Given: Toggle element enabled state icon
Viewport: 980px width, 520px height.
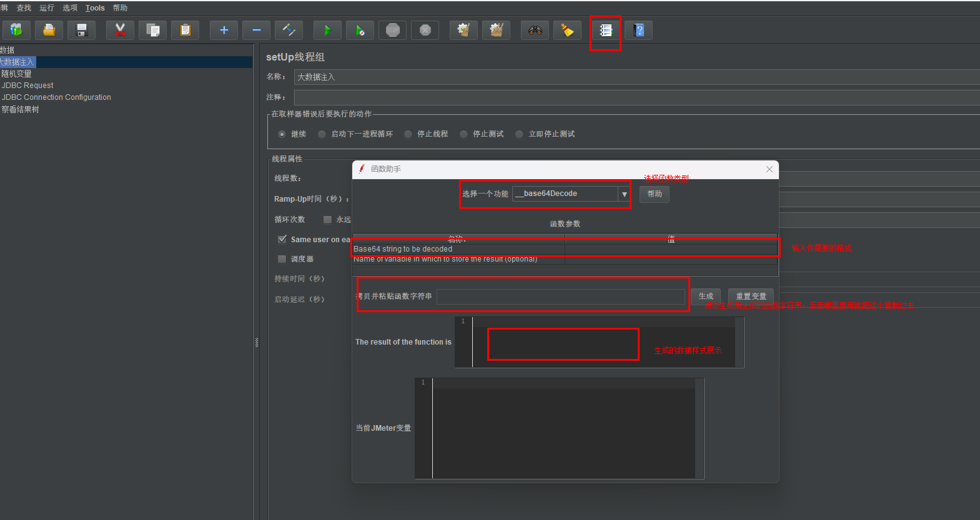Looking at the screenshot, I should pyautogui.click(x=289, y=30).
